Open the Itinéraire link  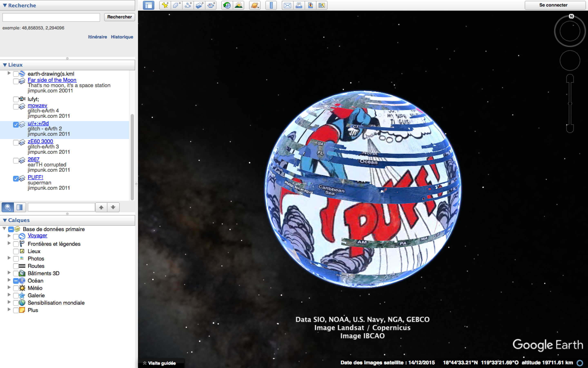tap(97, 37)
